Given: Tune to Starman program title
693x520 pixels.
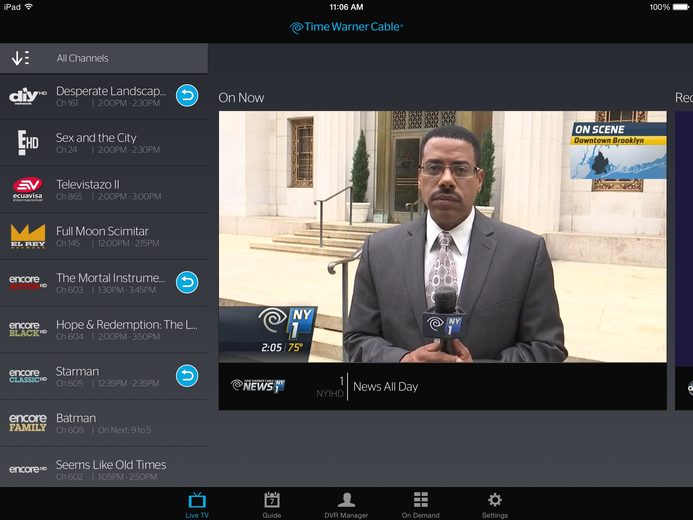Looking at the screenshot, I should [x=77, y=372].
